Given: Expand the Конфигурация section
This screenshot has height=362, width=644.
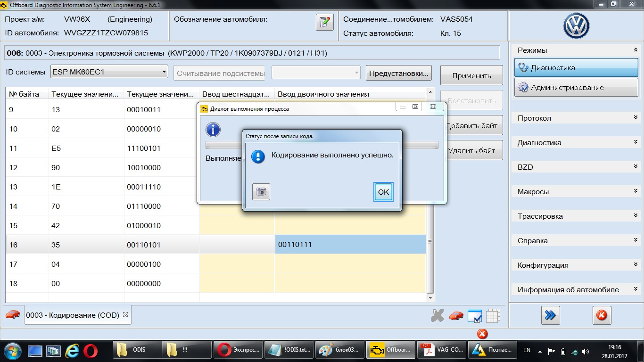Looking at the screenshot, I should coord(636,265).
